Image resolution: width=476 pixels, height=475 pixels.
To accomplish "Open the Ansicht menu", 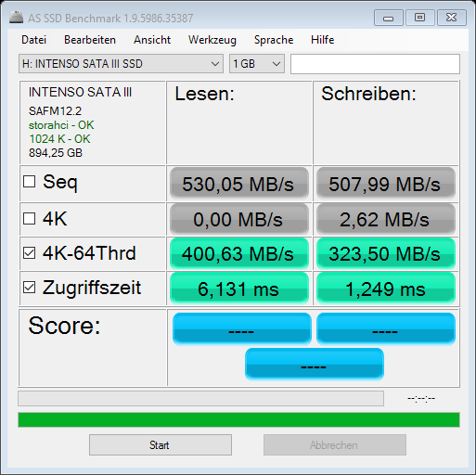I will coord(152,40).
